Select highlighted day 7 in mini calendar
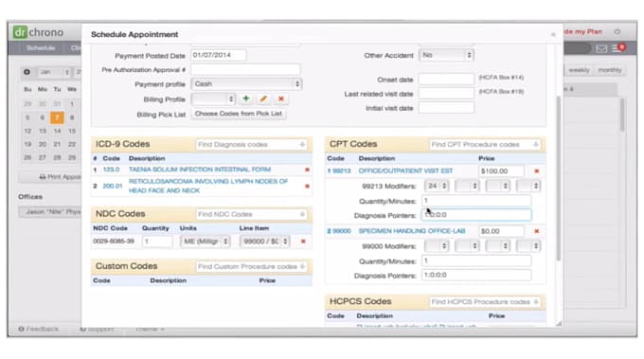 [x=57, y=117]
